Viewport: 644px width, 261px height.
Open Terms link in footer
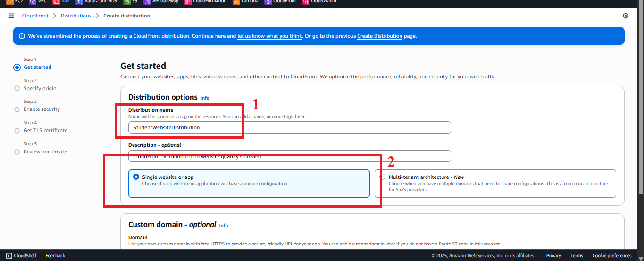pyautogui.click(x=577, y=256)
